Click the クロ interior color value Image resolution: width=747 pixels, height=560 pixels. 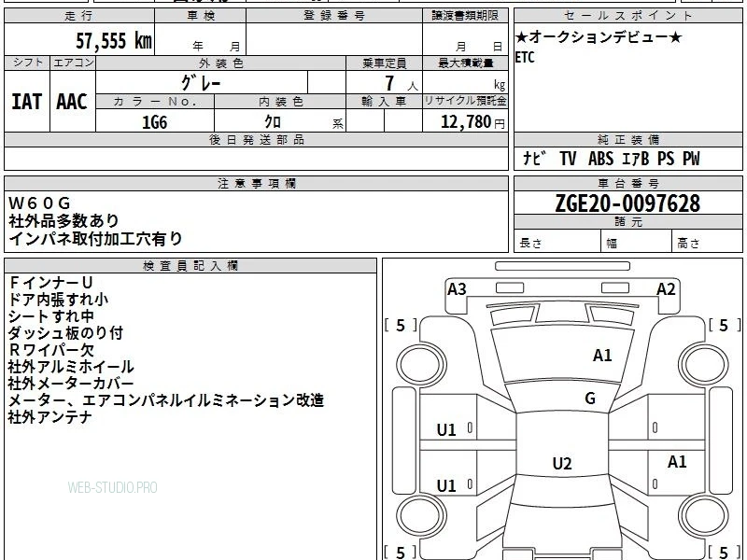point(273,122)
